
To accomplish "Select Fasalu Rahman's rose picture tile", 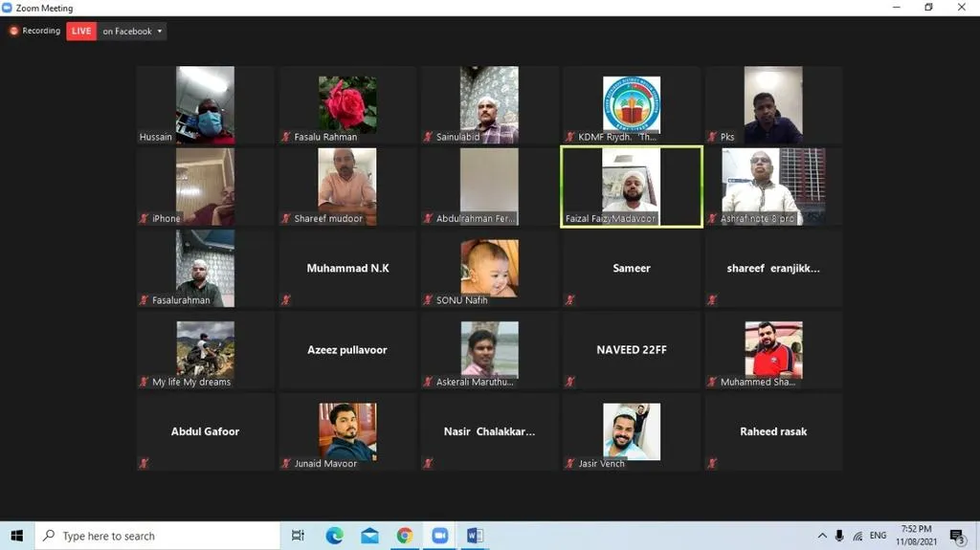I will point(347,105).
